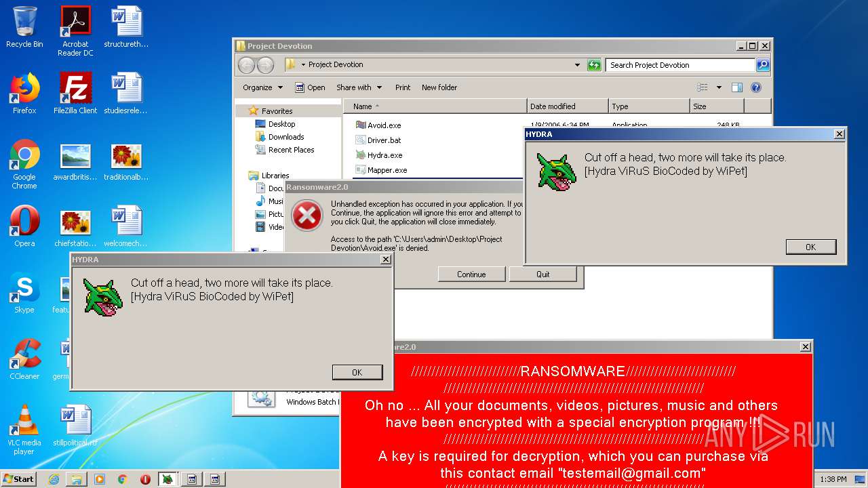This screenshot has height=488, width=868.
Task: Click the taskbar clock showing 1:38 PM
Action: click(x=833, y=479)
